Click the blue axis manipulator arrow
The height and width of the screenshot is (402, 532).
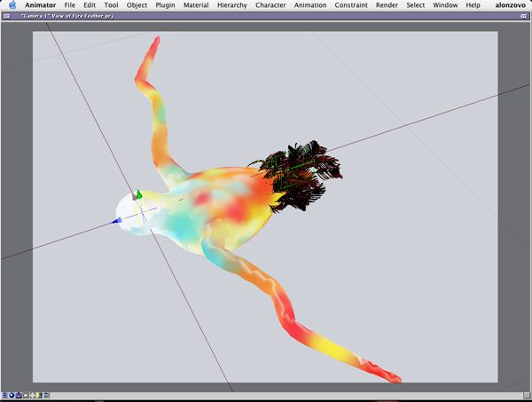click(116, 222)
